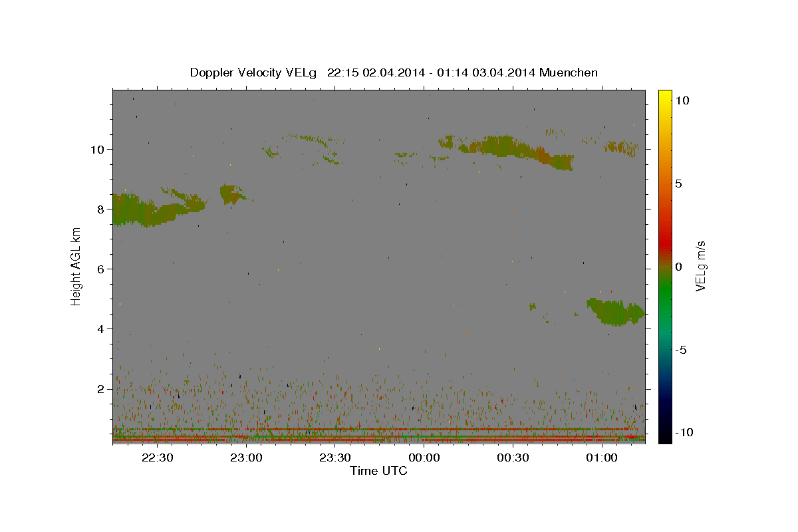Screen dimensions: 798x532
Task: Click the colorbar tick label 10
Action: 682,100
